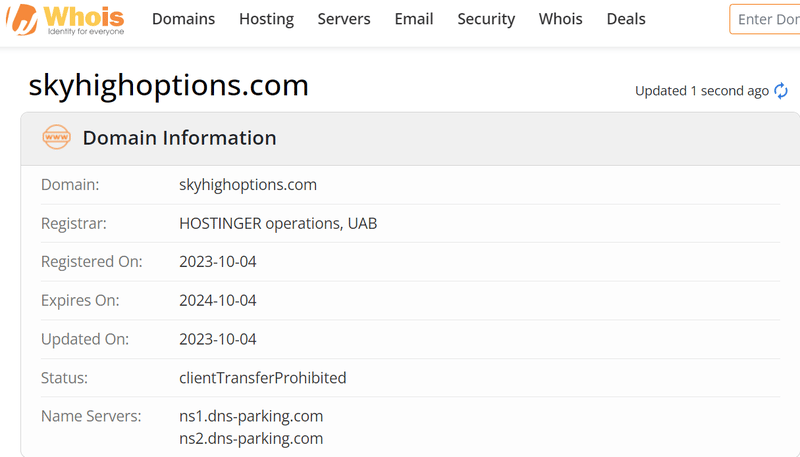The height and width of the screenshot is (457, 800).
Task: Click the Name Servers: label
Action: point(91,416)
